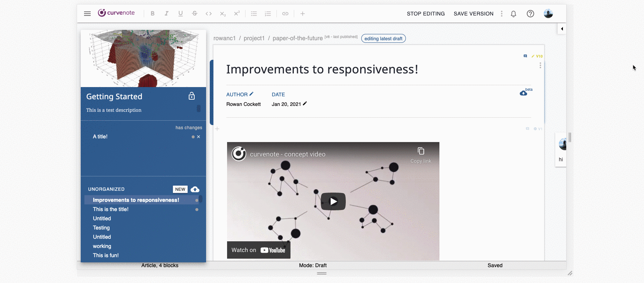
Task: Open the comment icon on title block
Action: click(525, 56)
